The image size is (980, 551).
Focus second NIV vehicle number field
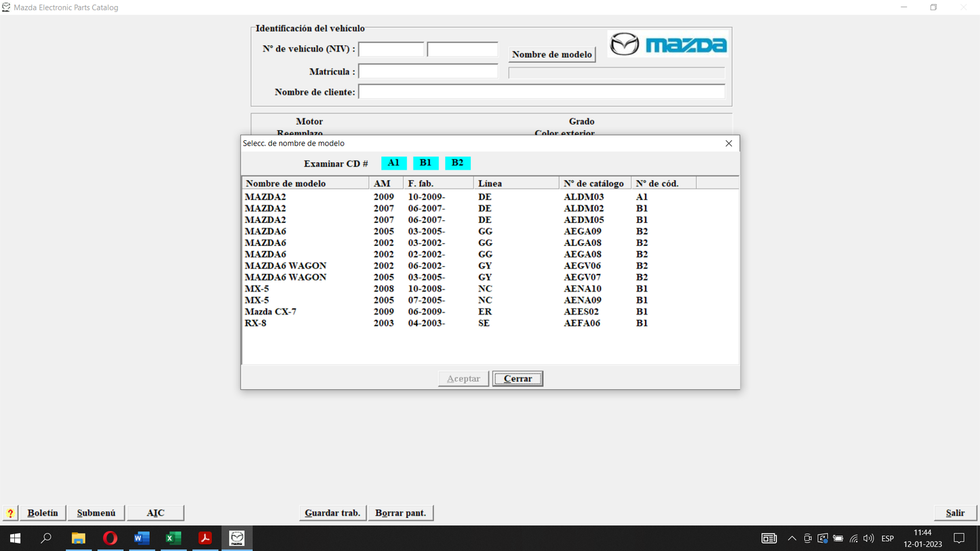[463, 49]
